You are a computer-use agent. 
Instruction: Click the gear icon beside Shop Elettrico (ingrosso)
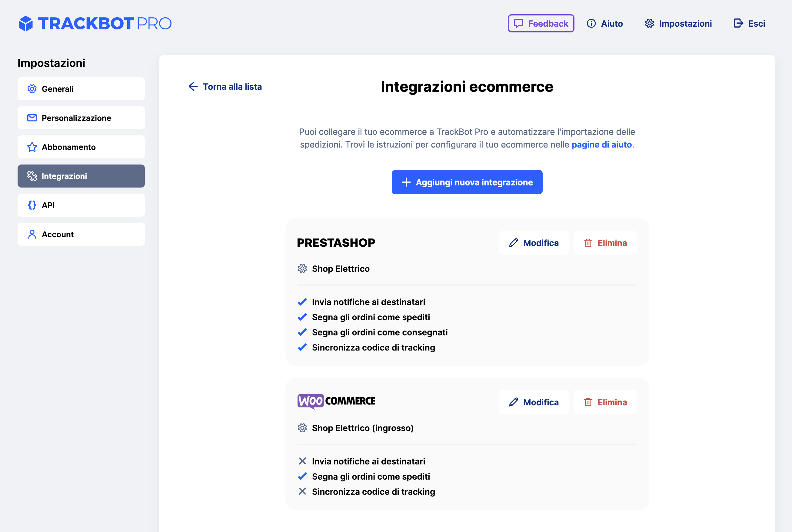coord(302,428)
